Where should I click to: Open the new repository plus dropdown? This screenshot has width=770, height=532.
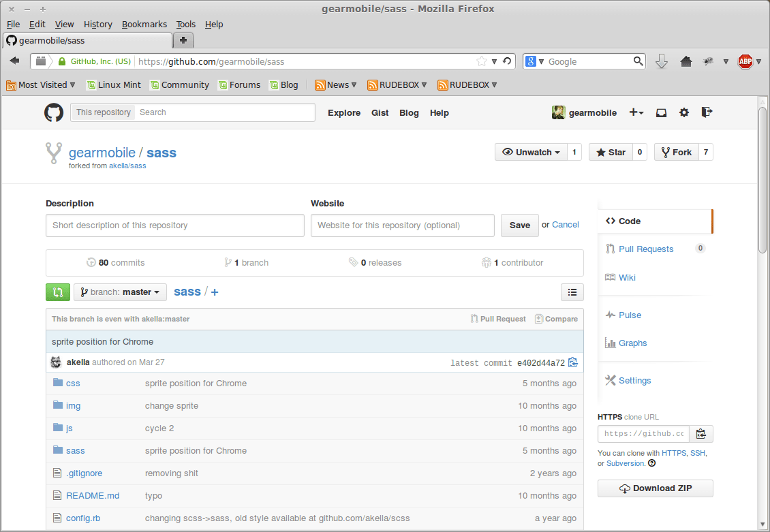pyautogui.click(x=635, y=112)
